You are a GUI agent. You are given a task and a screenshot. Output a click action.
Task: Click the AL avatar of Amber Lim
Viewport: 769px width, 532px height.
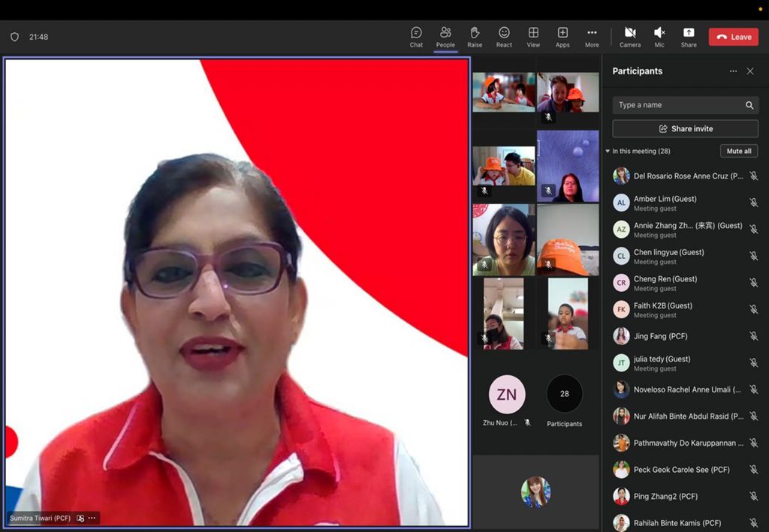tap(621, 203)
